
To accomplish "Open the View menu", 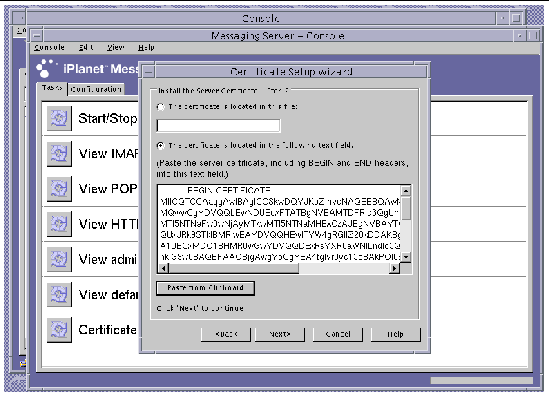I will click(116, 48).
